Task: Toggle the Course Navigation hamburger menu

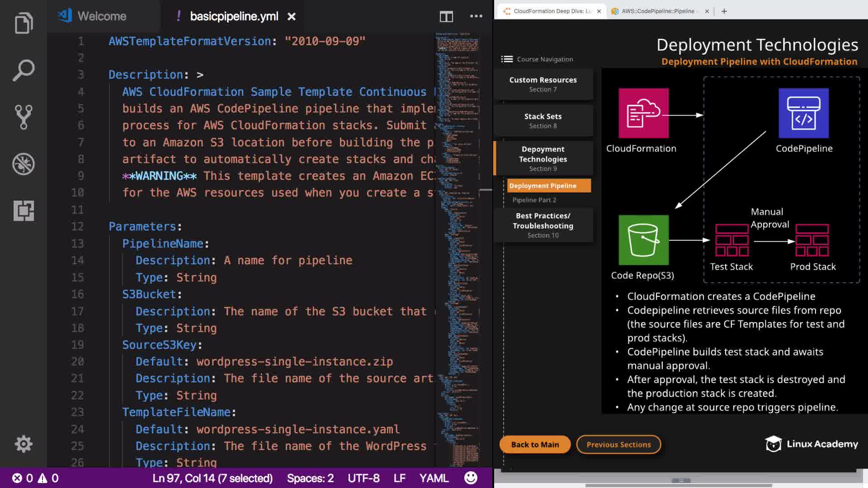Action: click(x=507, y=59)
